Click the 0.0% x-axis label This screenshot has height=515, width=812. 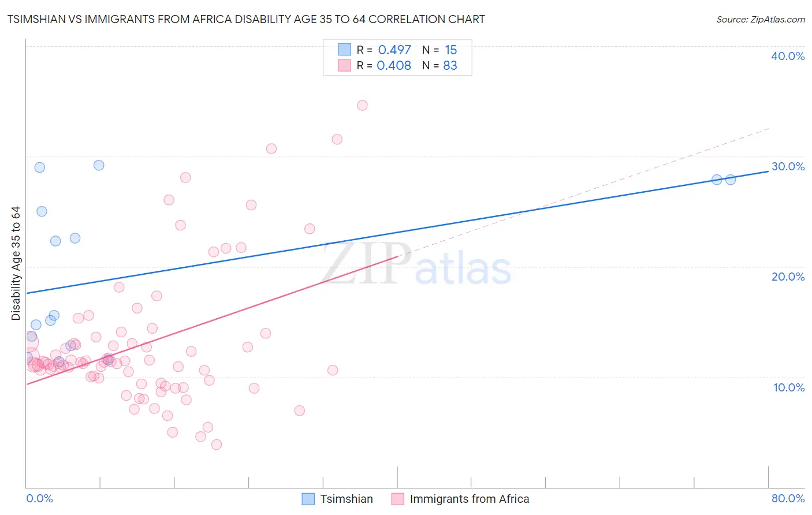click(x=40, y=498)
